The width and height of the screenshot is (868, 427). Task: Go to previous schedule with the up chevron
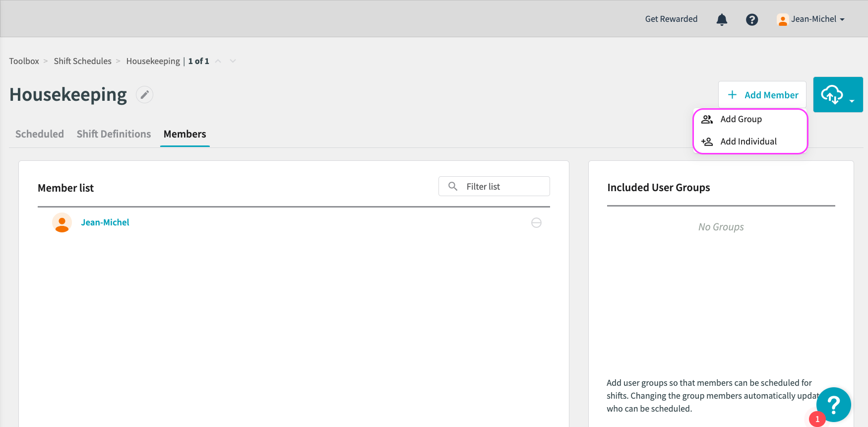pyautogui.click(x=218, y=61)
